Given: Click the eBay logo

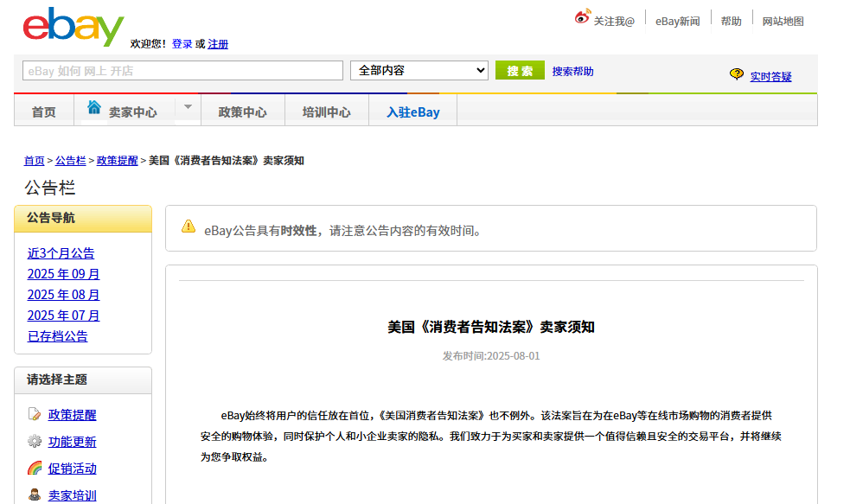Looking at the screenshot, I should pos(73,27).
